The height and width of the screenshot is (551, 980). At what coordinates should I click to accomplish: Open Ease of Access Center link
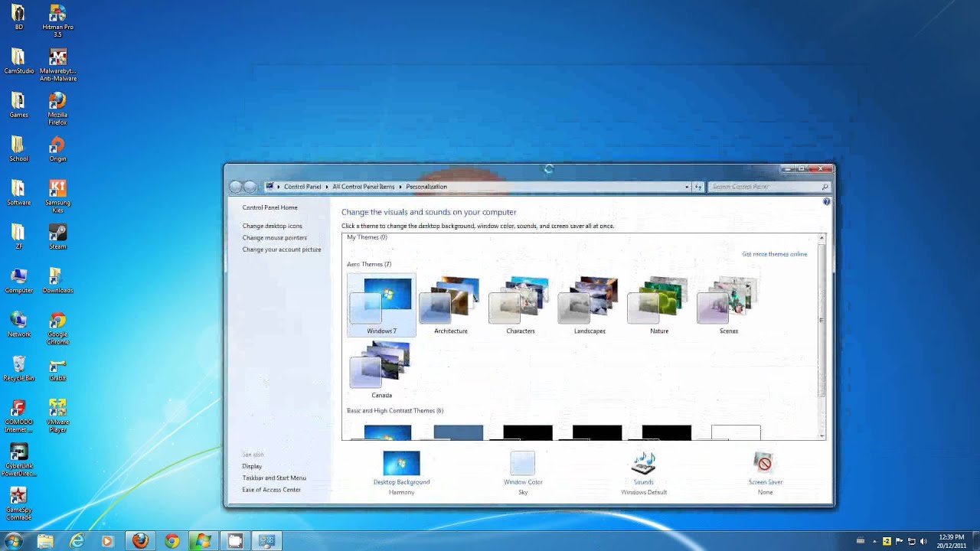click(x=271, y=490)
